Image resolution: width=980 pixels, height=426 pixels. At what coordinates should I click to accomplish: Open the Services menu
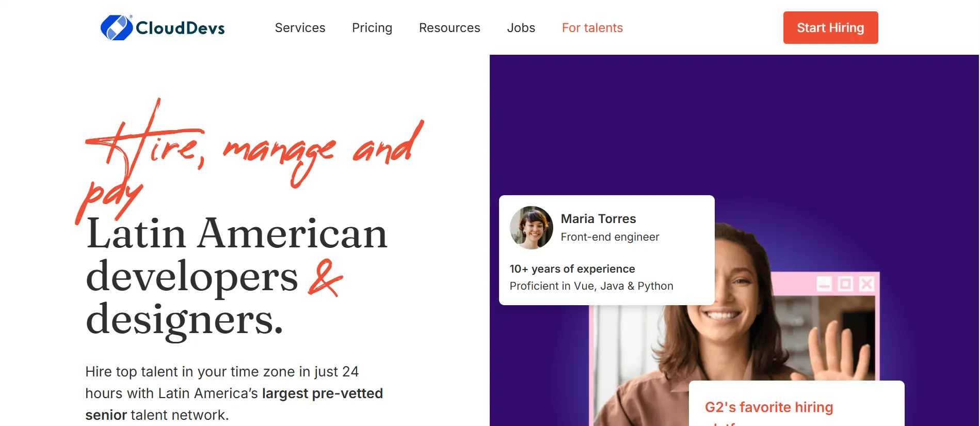click(300, 28)
